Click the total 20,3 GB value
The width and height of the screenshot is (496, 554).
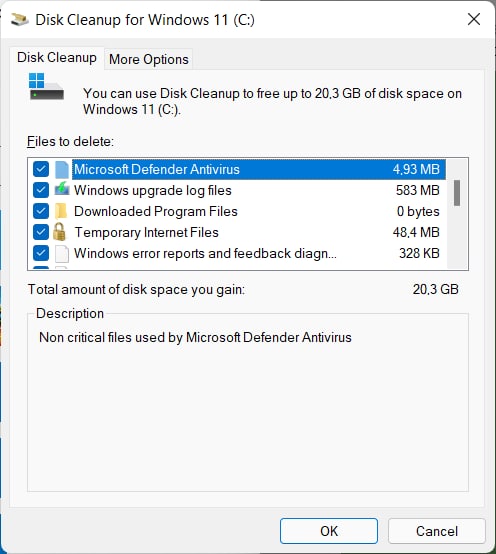(436, 289)
